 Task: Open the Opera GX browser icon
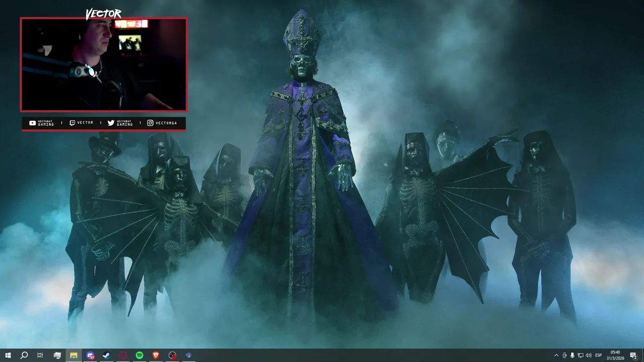[123, 355]
